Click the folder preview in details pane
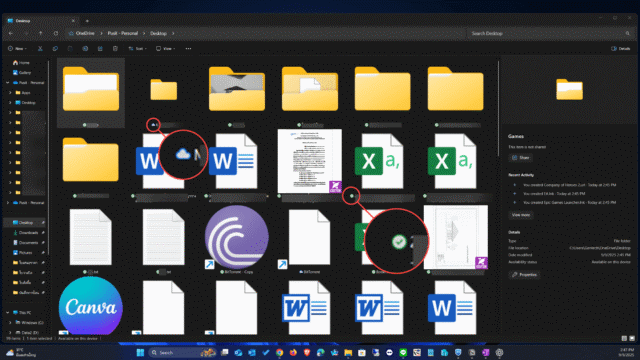This screenshot has height=360, width=640. pyautogui.click(x=569, y=90)
